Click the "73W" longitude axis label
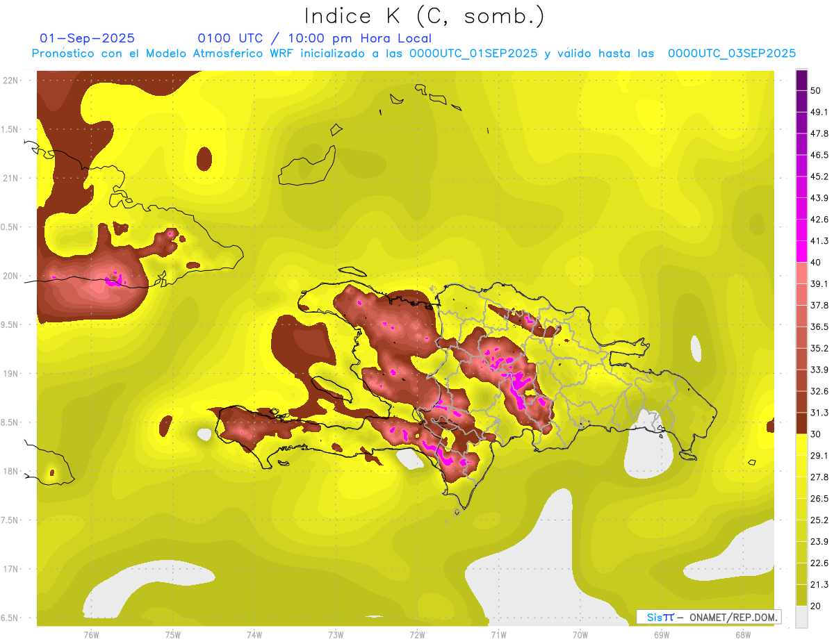Viewport: 834px width, 644px height. [x=336, y=634]
